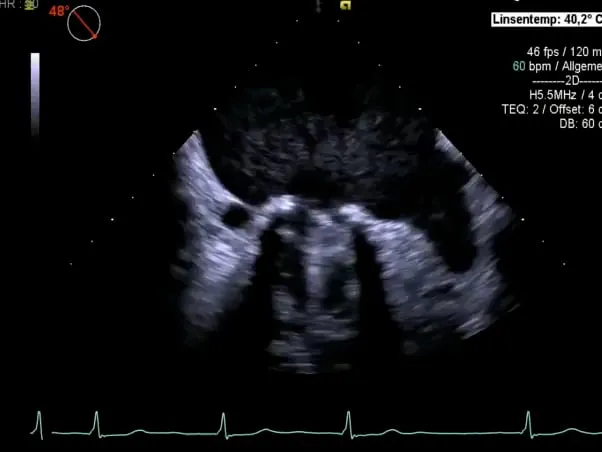Click the red 48° angle value
The height and width of the screenshot is (452, 602).
point(59,11)
